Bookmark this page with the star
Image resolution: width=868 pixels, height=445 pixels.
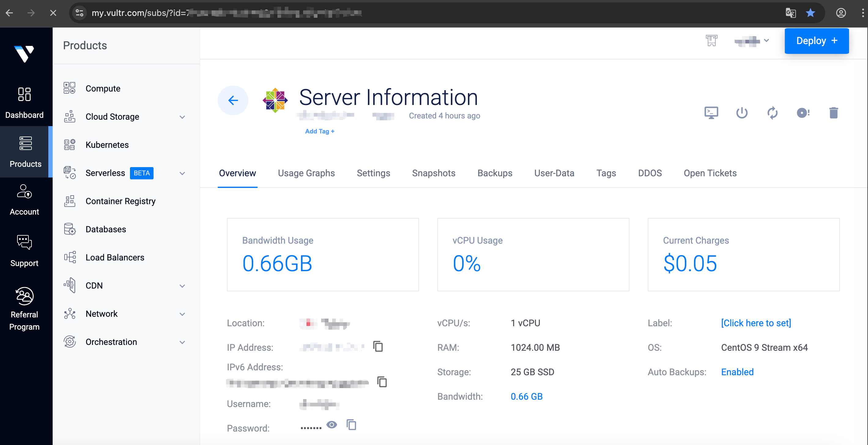tap(810, 13)
